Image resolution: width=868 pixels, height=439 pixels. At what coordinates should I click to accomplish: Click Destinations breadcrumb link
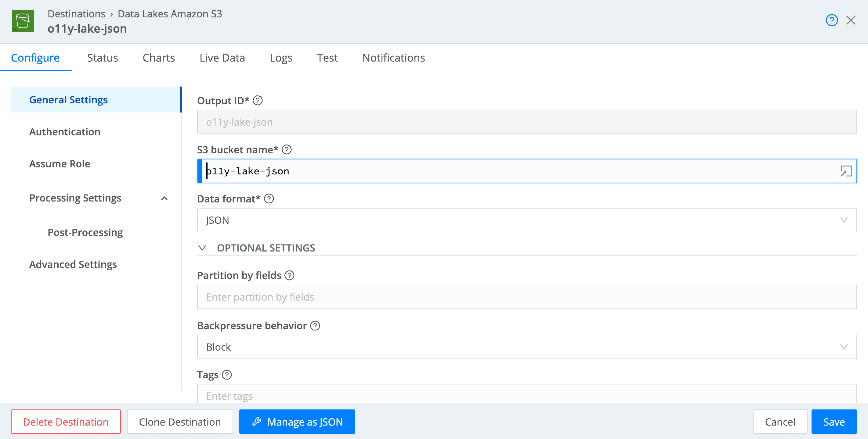[x=76, y=14]
